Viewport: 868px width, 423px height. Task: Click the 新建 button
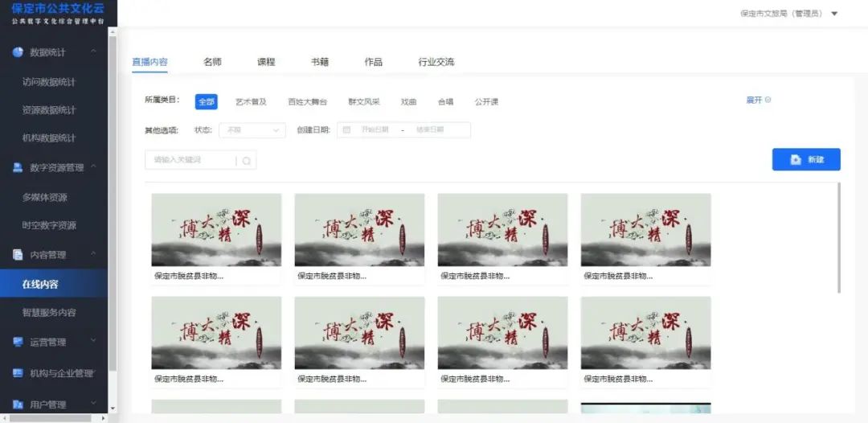[806, 159]
